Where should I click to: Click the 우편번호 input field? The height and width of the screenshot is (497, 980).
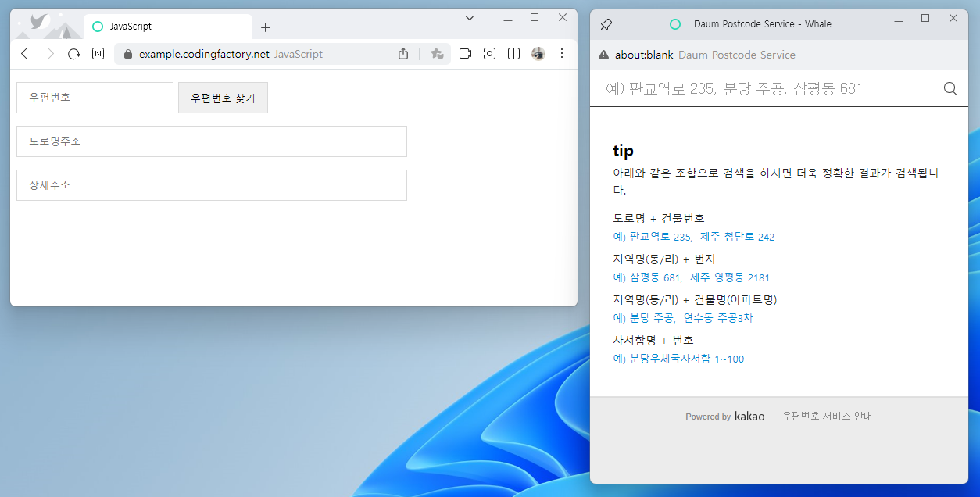95,98
